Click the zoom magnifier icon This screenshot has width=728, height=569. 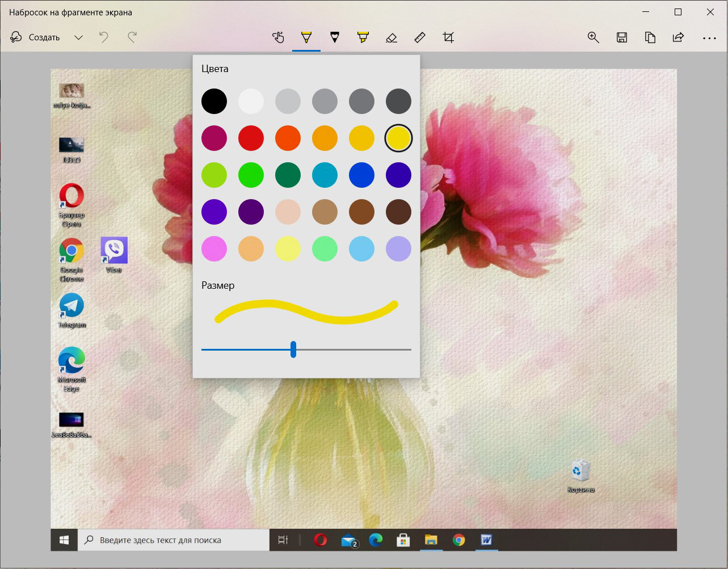tap(594, 37)
